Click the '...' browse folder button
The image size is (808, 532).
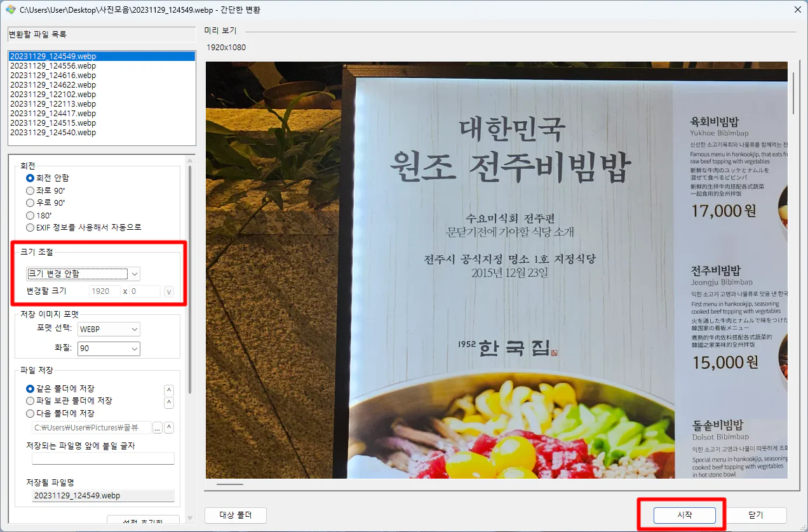pos(158,427)
